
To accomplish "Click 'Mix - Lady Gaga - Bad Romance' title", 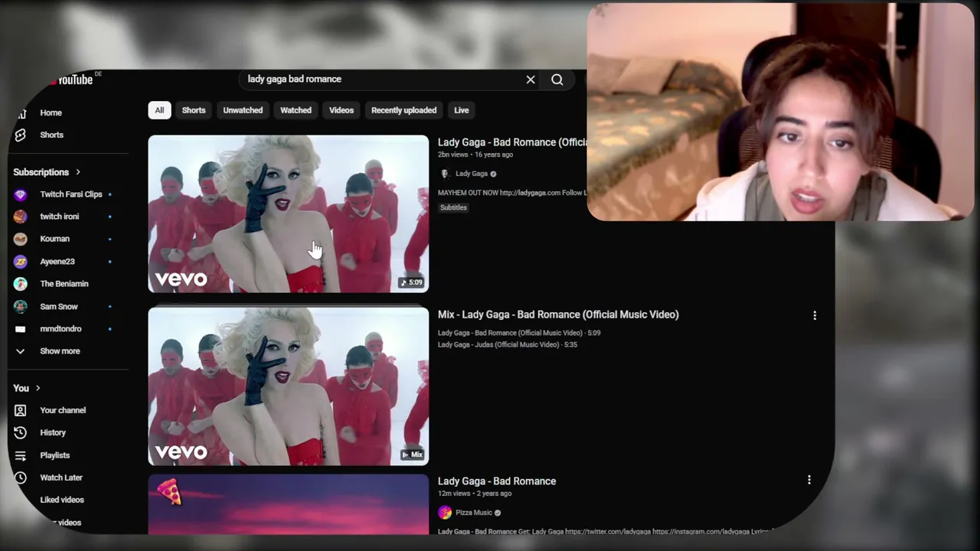I will [558, 315].
